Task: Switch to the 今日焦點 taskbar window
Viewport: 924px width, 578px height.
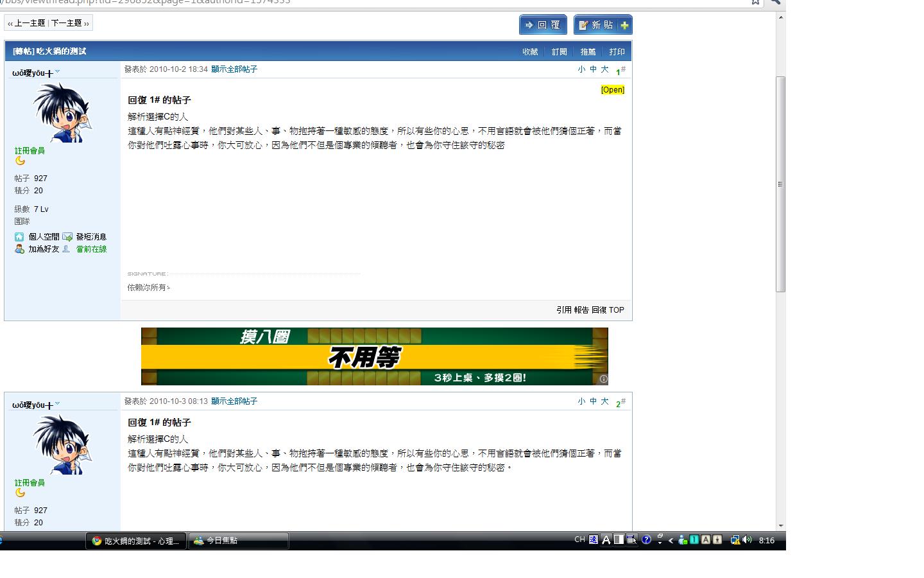Action: pyautogui.click(x=238, y=541)
